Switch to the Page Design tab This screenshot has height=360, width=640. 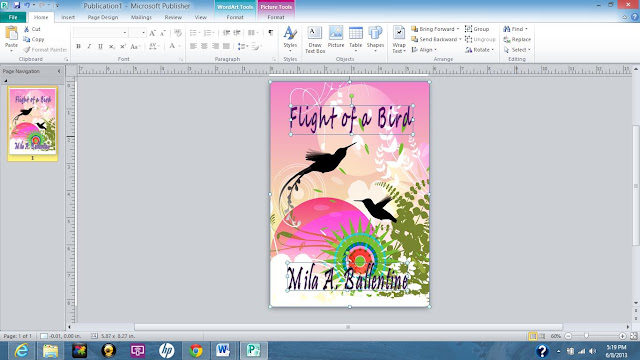click(103, 17)
